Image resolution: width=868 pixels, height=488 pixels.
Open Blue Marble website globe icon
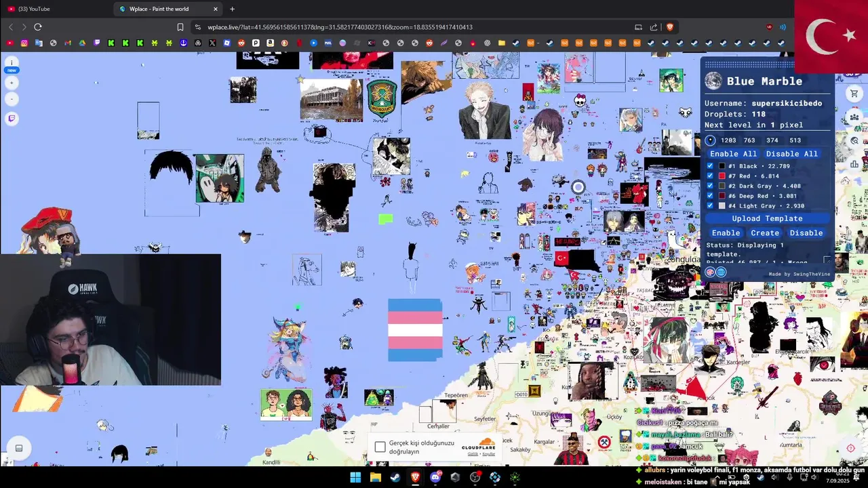click(721, 272)
